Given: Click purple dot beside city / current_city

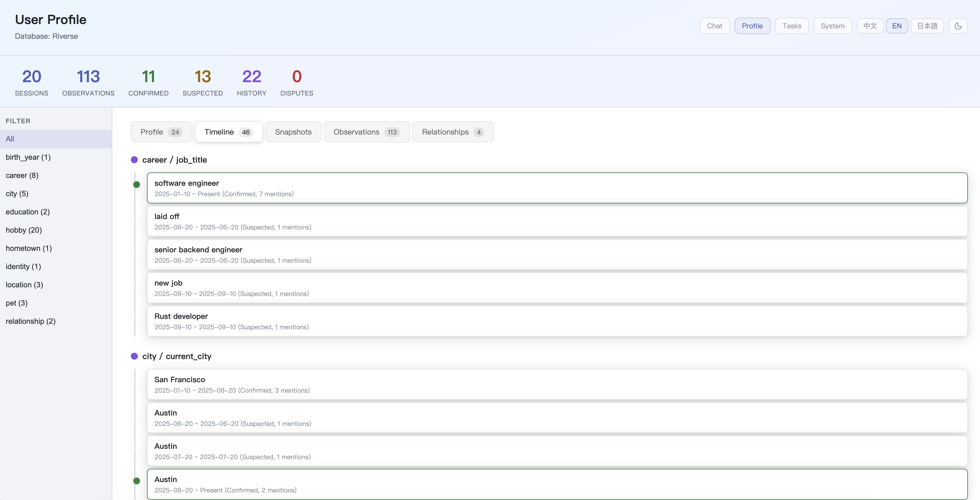Looking at the screenshot, I should click(134, 356).
